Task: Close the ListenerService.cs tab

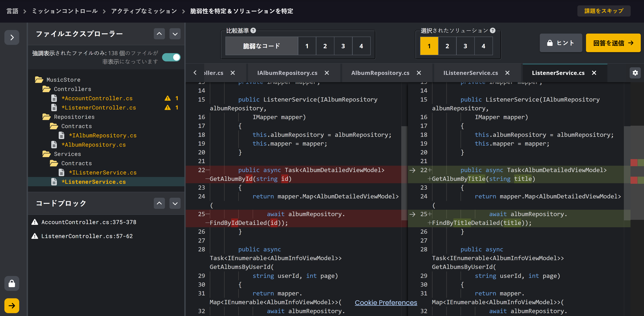Action: tap(594, 73)
